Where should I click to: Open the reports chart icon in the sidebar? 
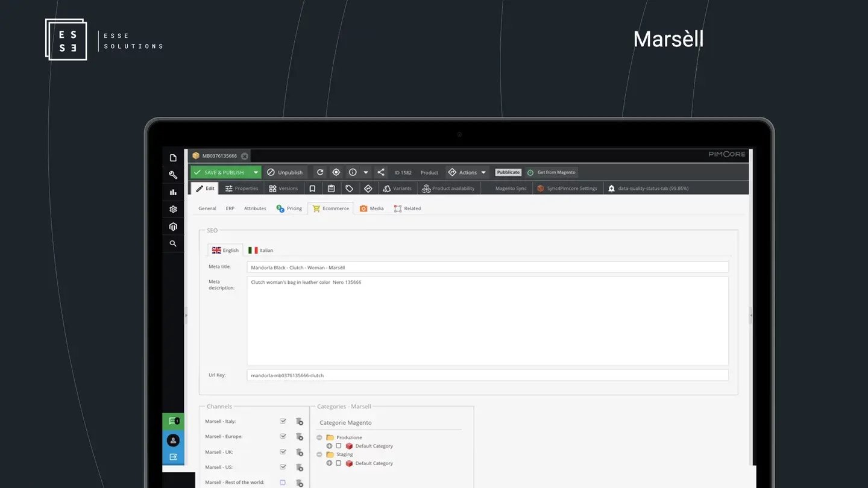tap(174, 192)
